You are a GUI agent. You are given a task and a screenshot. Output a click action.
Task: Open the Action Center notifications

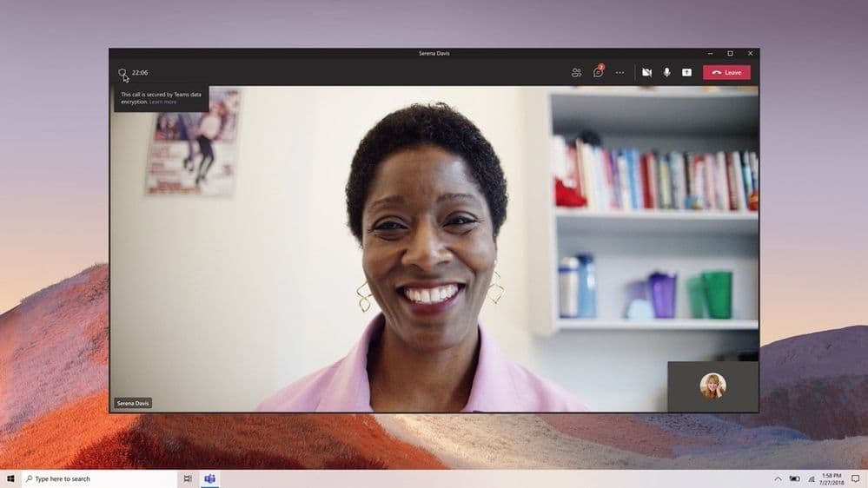[856, 479]
